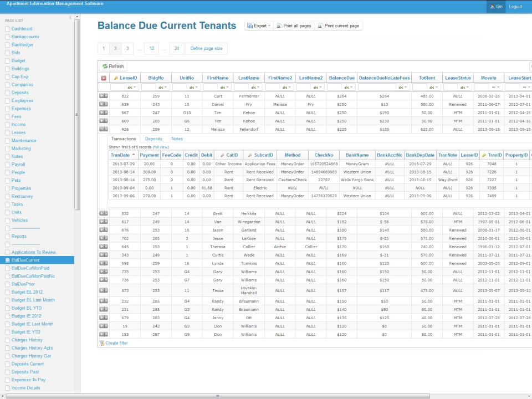Click the red clear-filter icon in the grid header
Image resolution: width=532 pixels, height=399 pixels.
point(105,78)
